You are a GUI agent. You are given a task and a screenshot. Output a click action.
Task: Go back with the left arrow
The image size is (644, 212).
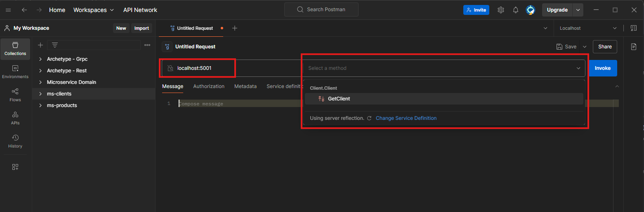[x=24, y=10]
